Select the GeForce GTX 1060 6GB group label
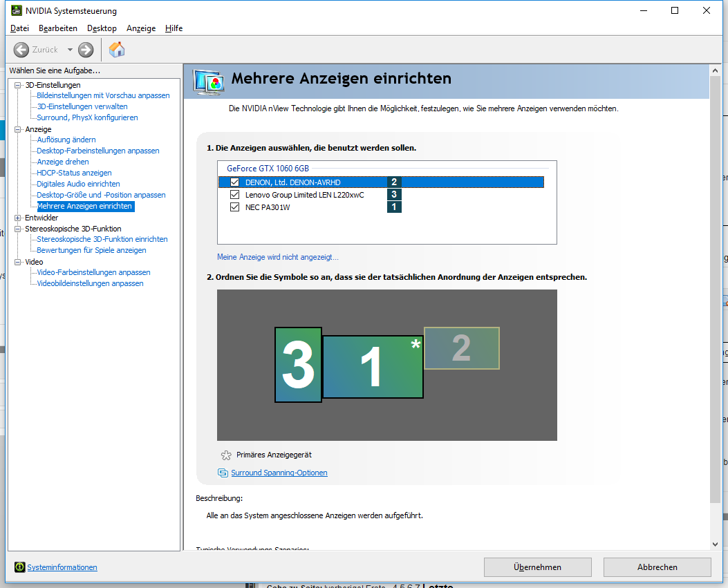 click(x=268, y=168)
